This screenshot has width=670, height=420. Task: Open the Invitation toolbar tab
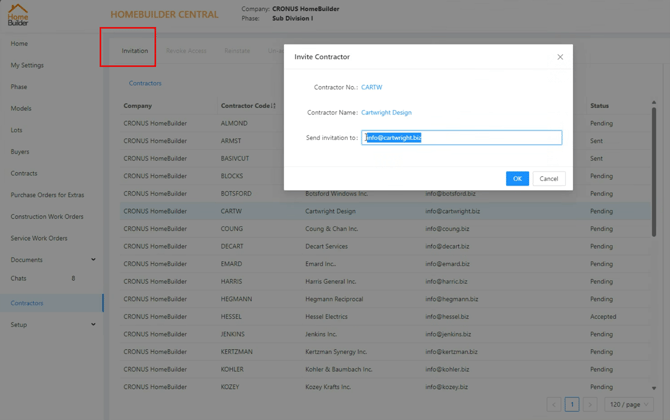[x=135, y=50]
